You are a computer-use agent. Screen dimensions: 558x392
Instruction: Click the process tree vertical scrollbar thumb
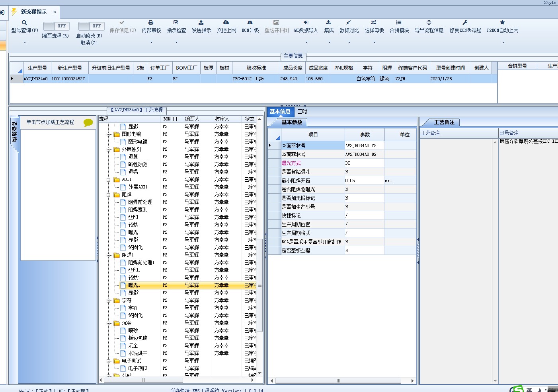point(259,285)
